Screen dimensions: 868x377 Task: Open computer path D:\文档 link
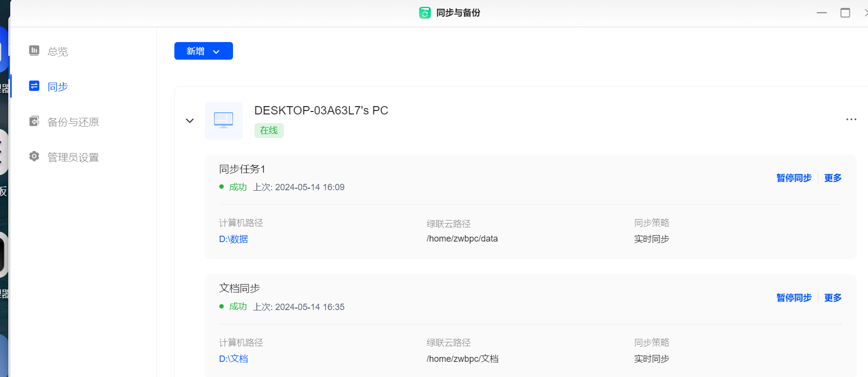point(233,359)
